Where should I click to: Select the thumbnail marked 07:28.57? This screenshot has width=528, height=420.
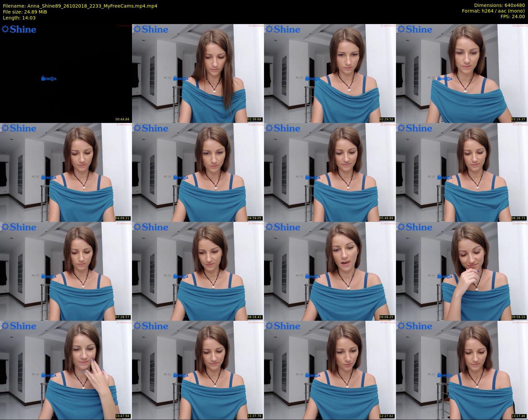pos(66,271)
